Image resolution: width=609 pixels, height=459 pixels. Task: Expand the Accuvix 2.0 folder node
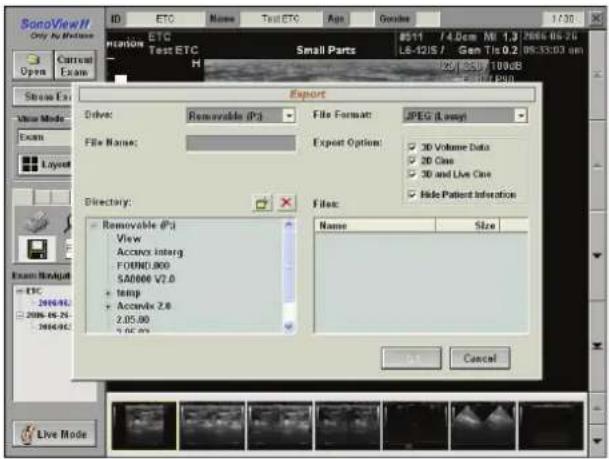point(108,306)
